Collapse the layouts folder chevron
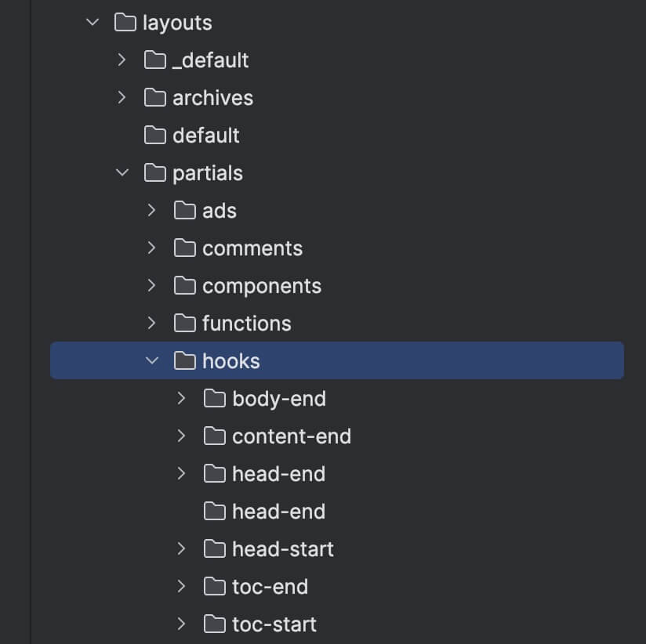 click(93, 22)
